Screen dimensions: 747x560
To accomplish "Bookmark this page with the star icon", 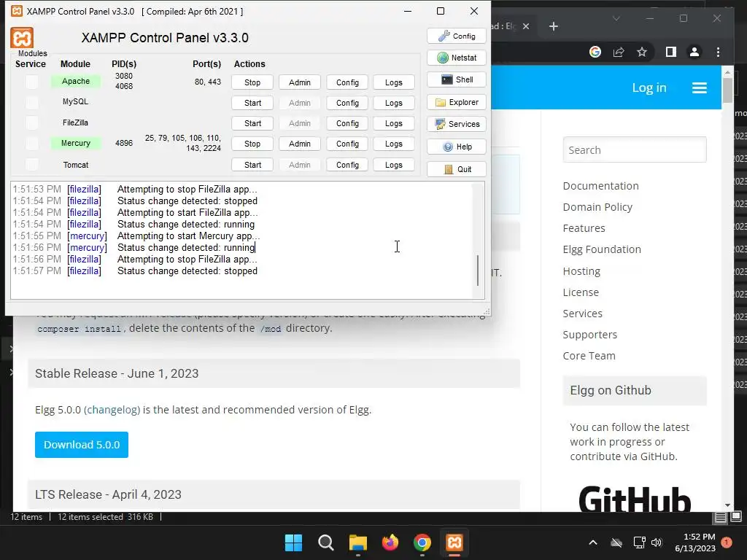I will pos(642,52).
